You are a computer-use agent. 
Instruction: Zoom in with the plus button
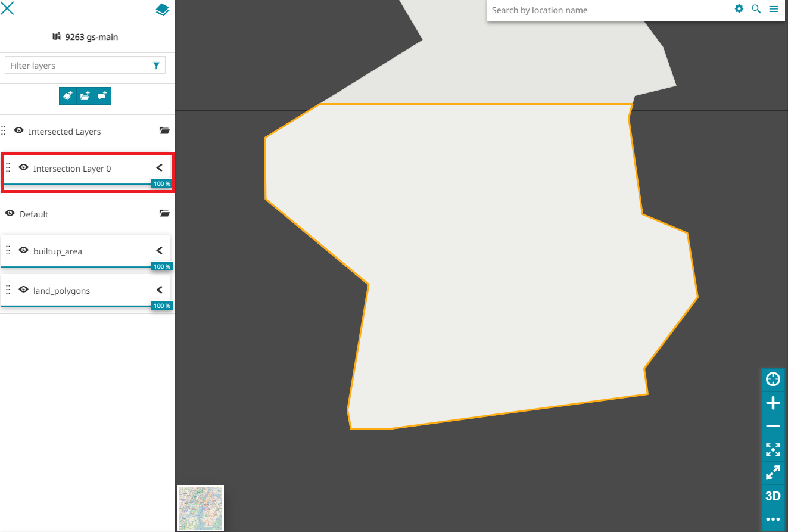click(773, 403)
